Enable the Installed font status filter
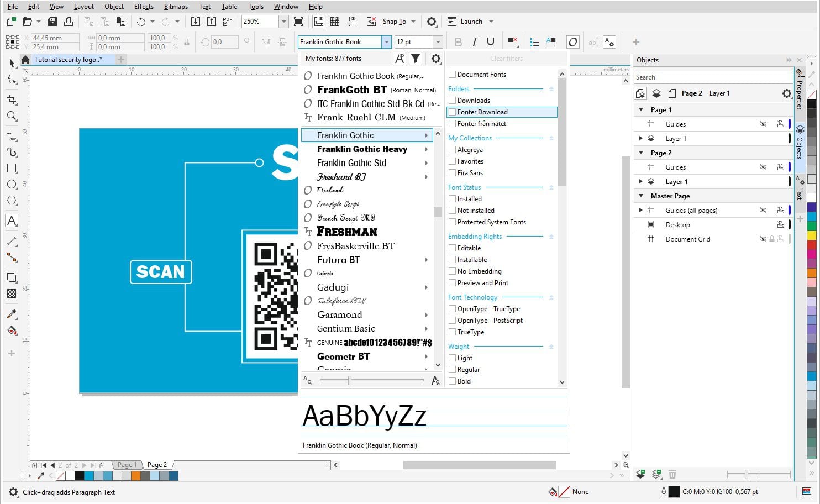 tap(453, 198)
